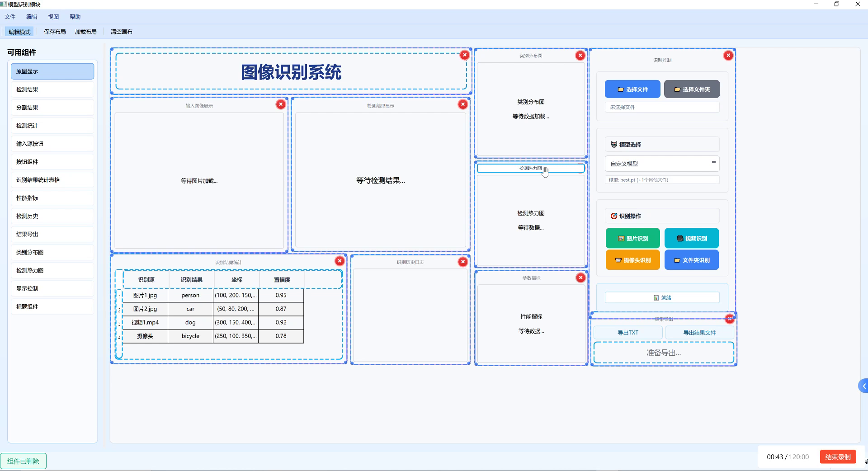Viewport: 868px width, 471px height.
Task: Select 原图显示 in the component list
Action: (x=52, y=71)
